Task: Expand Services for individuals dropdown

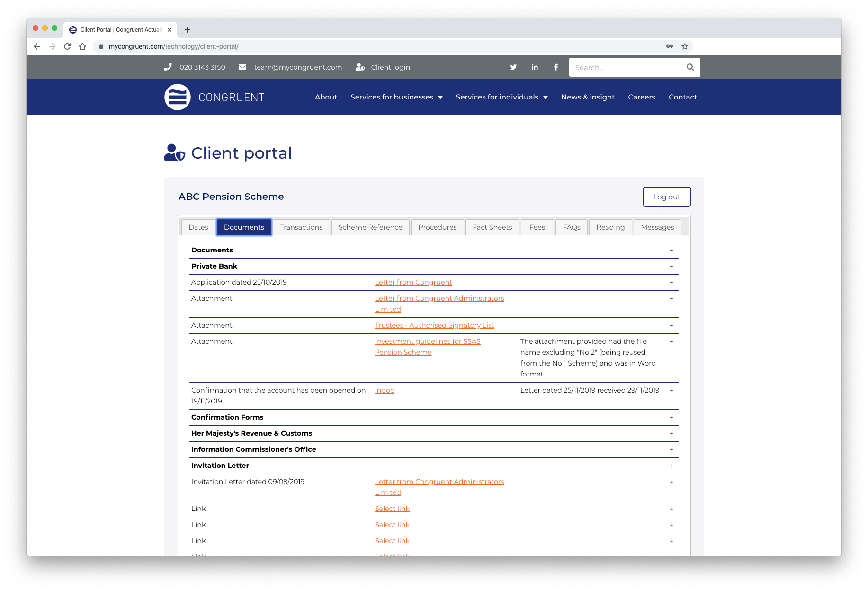Action: coord(501,97)
